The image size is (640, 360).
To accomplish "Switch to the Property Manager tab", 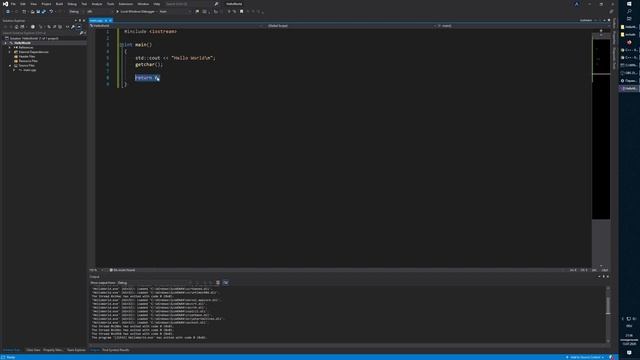I will coord(53,350).
